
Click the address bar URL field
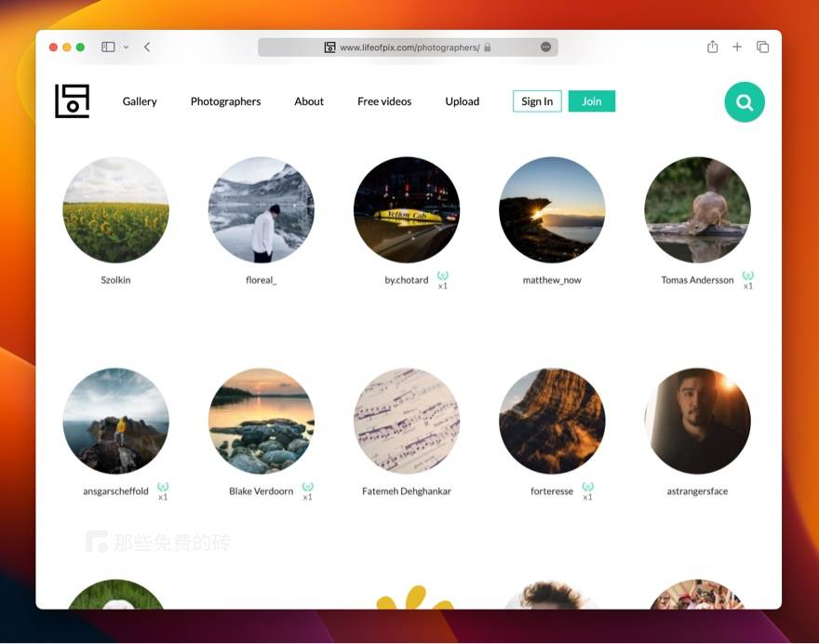[x=408, y=47]
